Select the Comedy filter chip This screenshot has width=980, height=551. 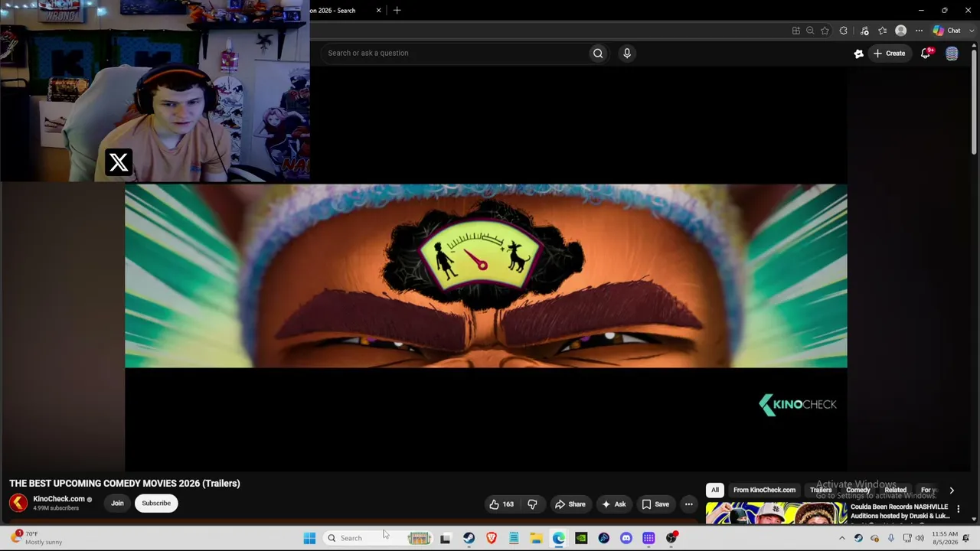tap(858, 490)
